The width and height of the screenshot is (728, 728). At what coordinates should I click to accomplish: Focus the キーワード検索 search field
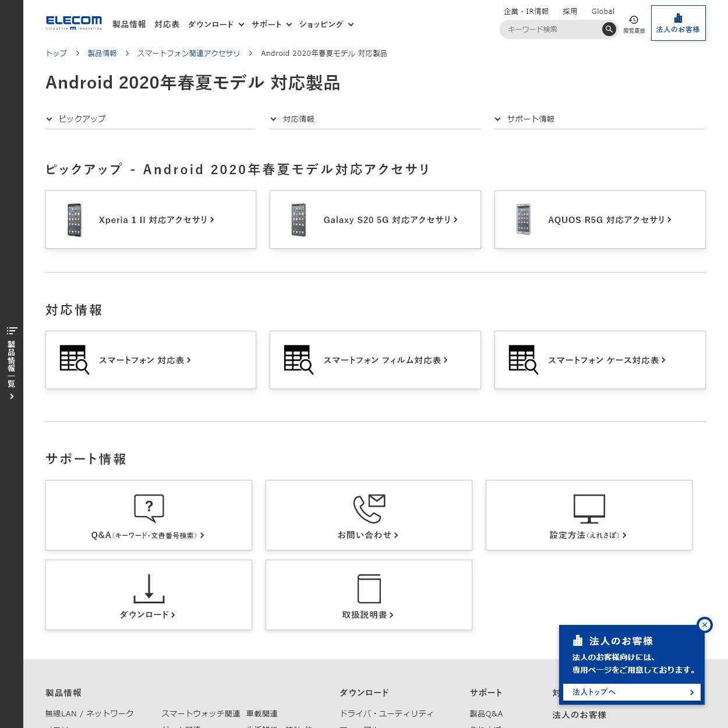(552, 29)
